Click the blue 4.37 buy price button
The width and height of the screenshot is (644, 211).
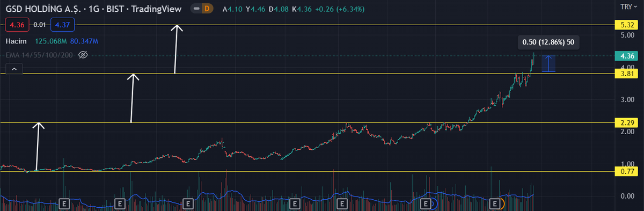(62, 25)
